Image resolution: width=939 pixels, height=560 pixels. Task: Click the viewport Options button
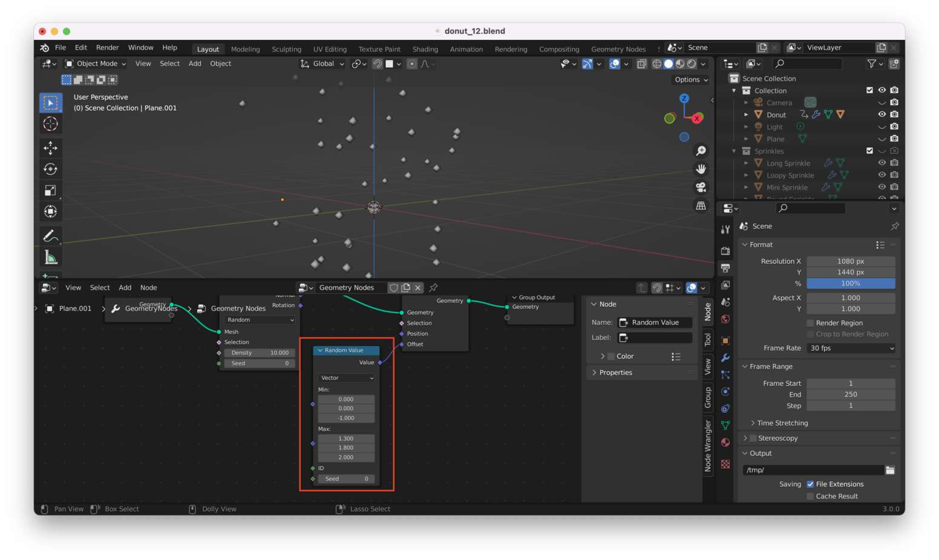tap(690, 79)
